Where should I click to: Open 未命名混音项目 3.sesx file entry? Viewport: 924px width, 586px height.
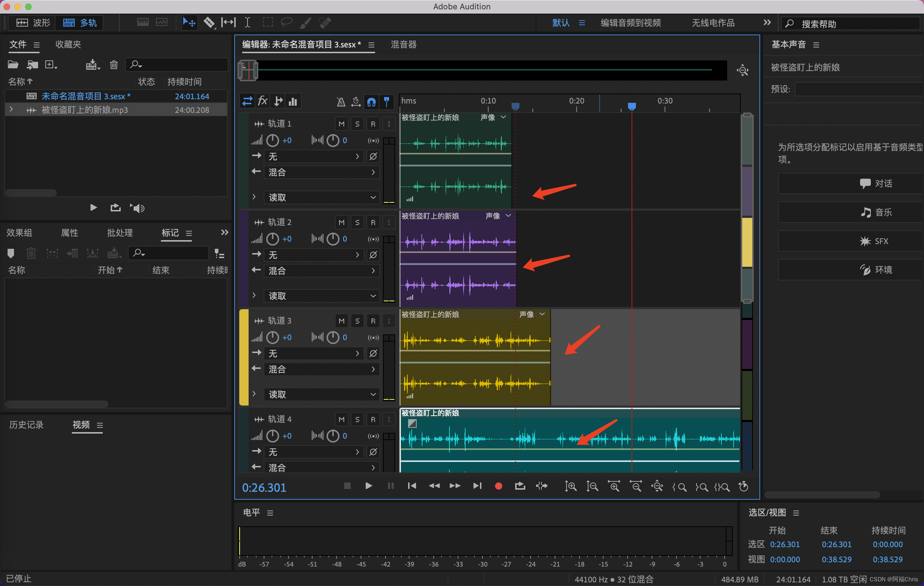pos(116,96)
